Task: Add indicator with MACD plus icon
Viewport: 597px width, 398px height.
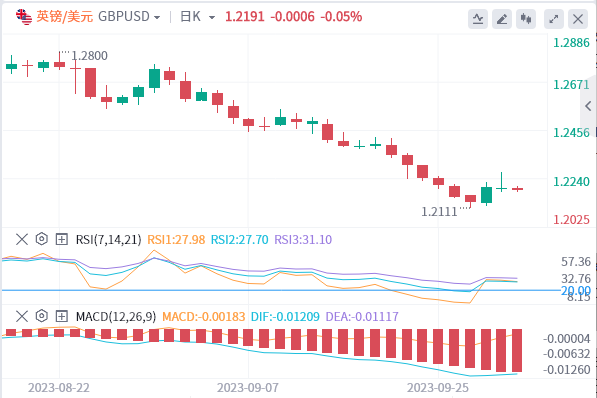Action: pyautogui.click(x=62, y=316)
